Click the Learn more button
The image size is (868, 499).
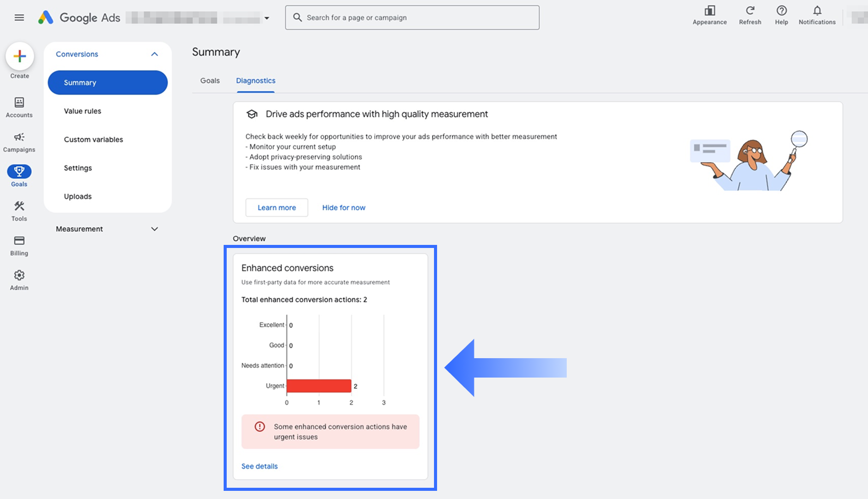pyautogui.click(x=277, y=208)
